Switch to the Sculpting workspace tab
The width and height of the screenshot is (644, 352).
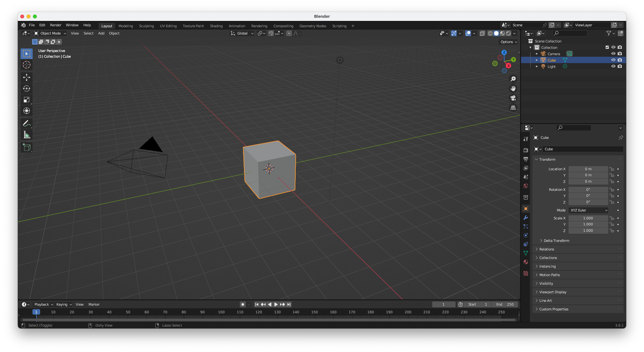(146, 26)
